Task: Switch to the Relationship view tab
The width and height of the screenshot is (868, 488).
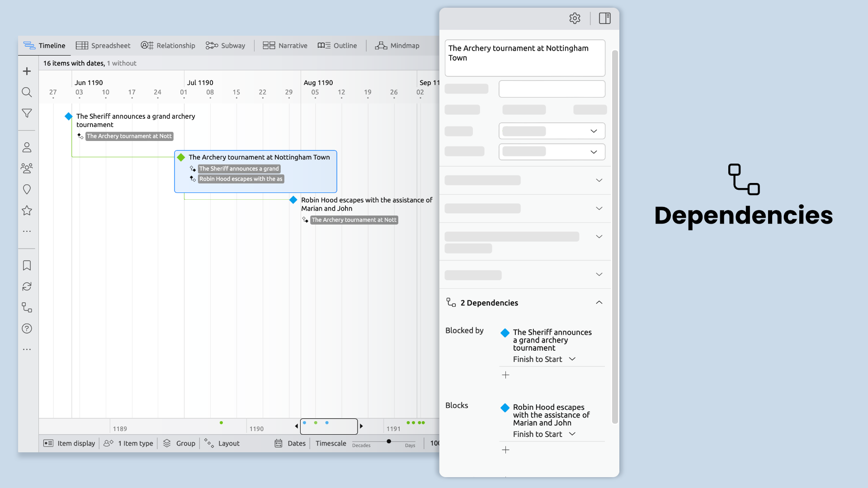Action: [x=168, y=46]
